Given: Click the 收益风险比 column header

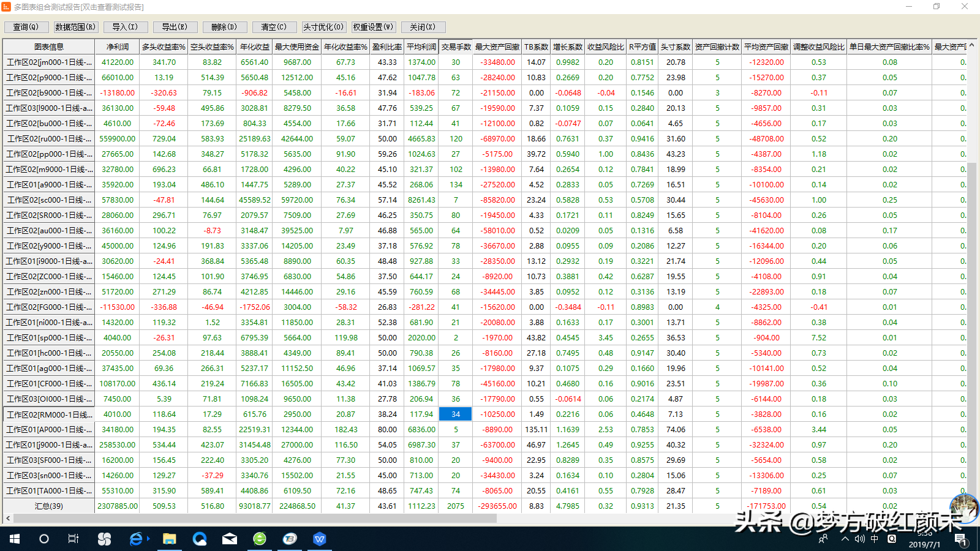Looking at the screenshot, I should pyautogui.click(x=606, y=47).
